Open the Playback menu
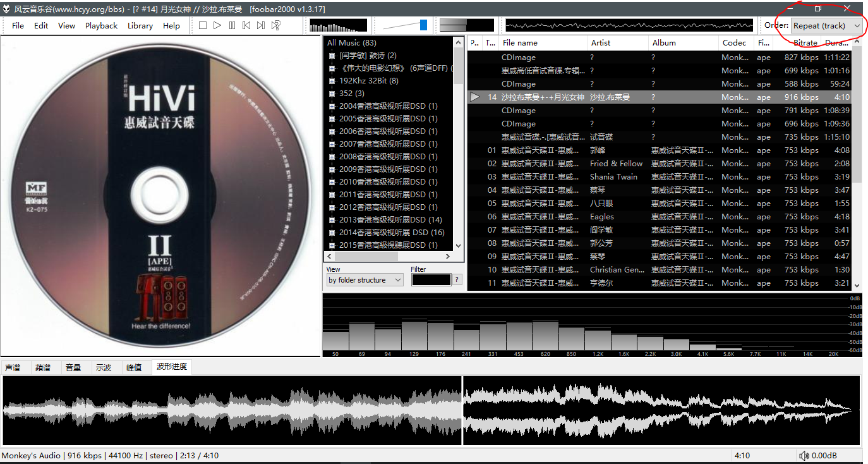Screen dimensions: 868x464 tap(101, 26)
